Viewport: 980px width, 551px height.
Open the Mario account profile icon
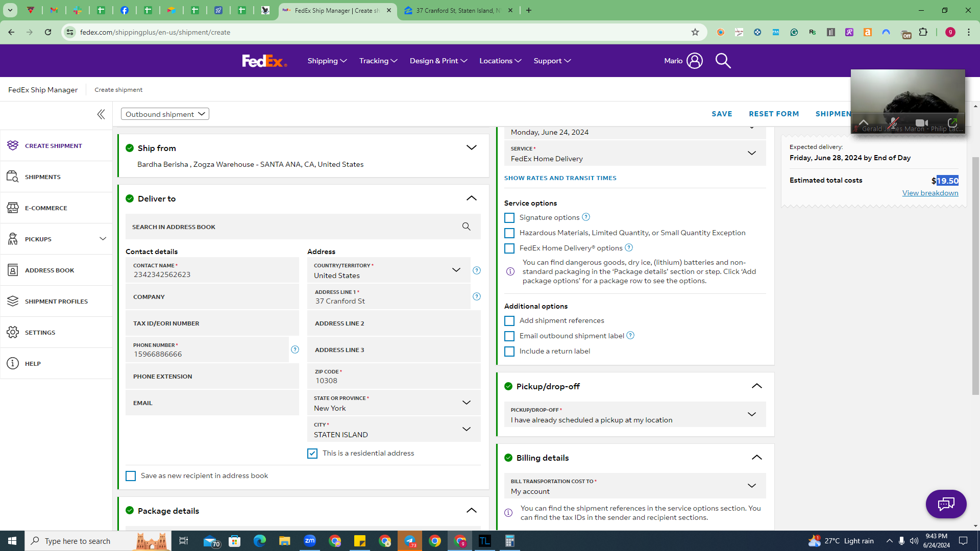click(694, 61)
